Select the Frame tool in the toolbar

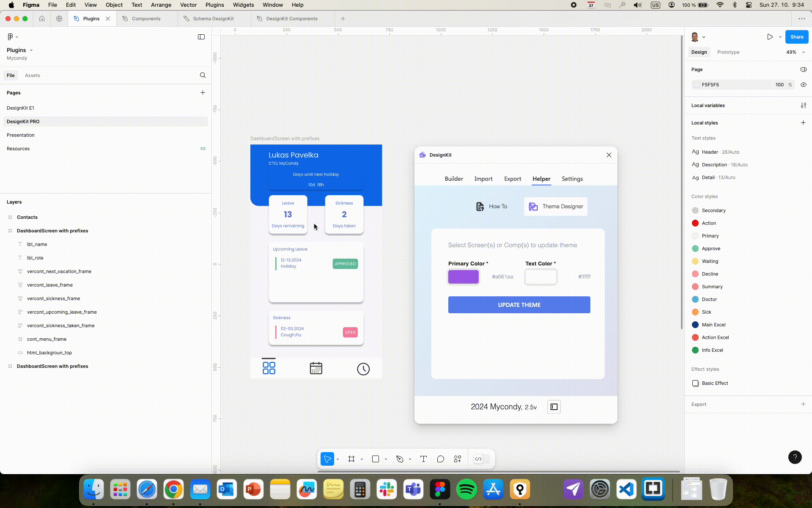pos(351,459)
